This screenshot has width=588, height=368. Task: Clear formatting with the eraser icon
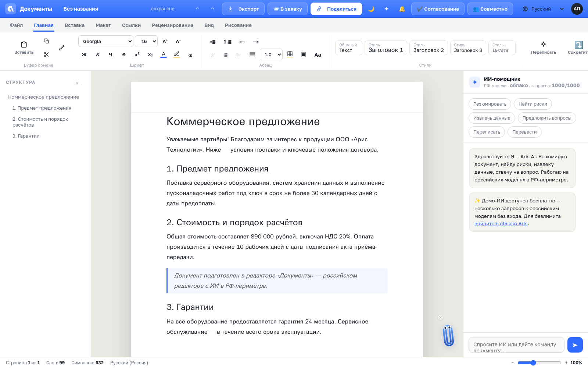tap(190, 55)
